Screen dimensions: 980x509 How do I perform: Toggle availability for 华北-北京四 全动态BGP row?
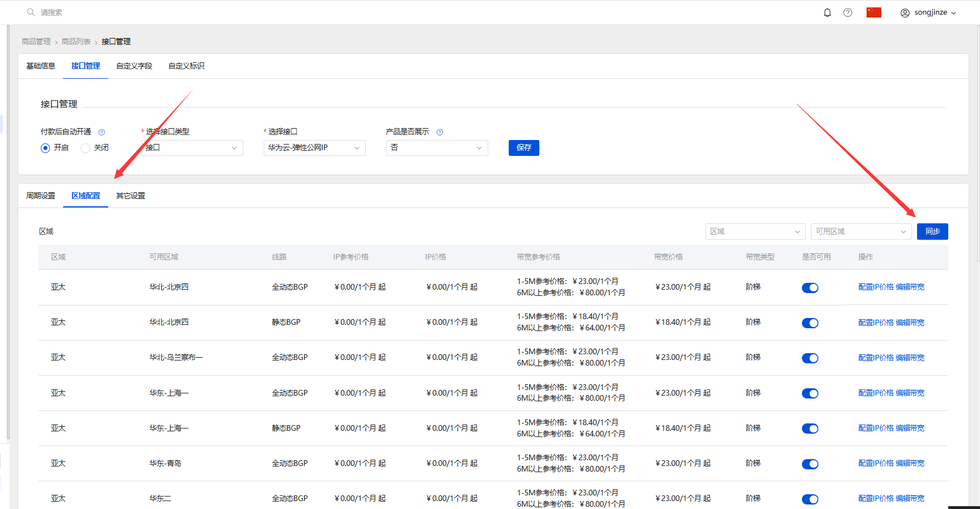point(810,288)
